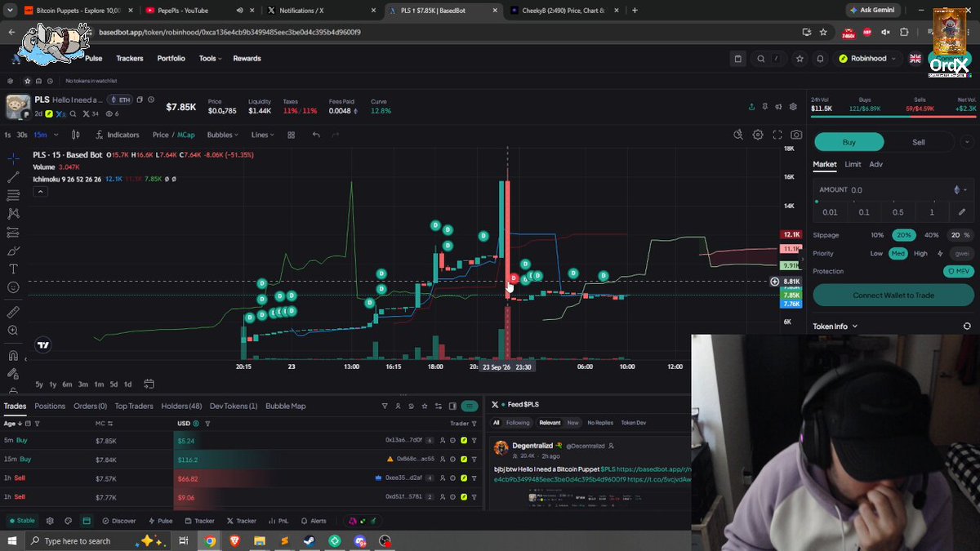Set slippage to 10%

tap(877, 235)
